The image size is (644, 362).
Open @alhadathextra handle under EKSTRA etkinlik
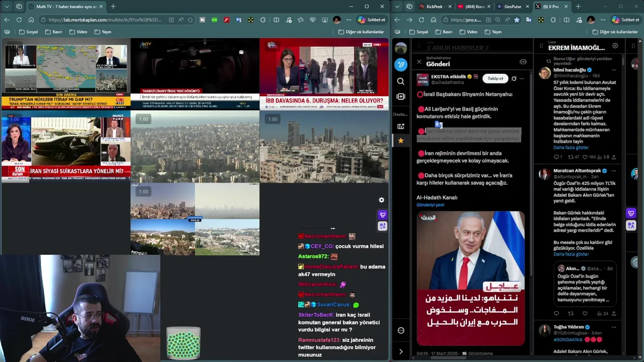[x=447, y=82]
